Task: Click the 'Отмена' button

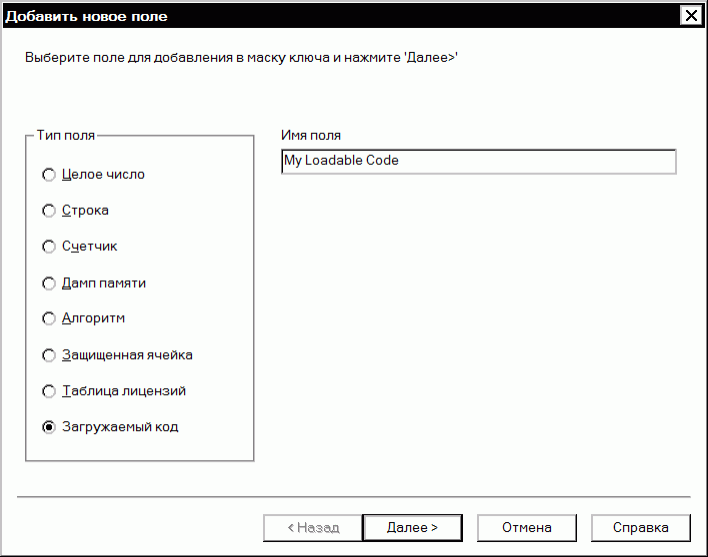Action: (x=527, y=527)
